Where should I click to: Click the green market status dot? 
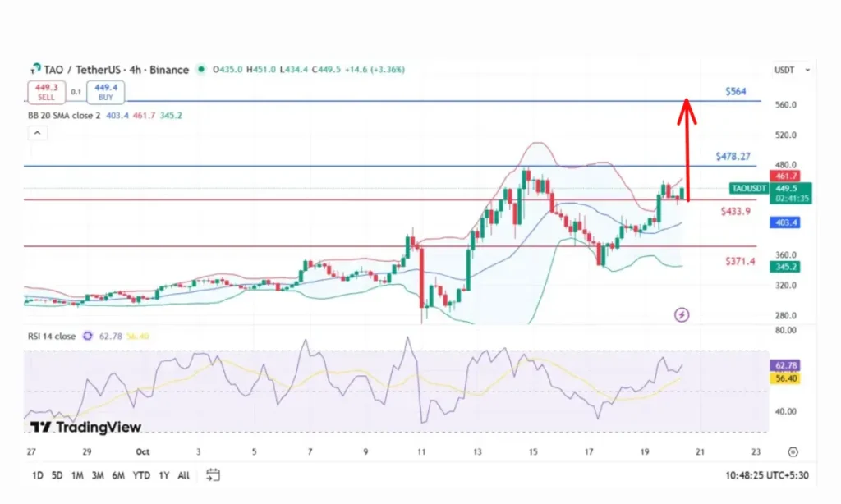click(202, 70)
